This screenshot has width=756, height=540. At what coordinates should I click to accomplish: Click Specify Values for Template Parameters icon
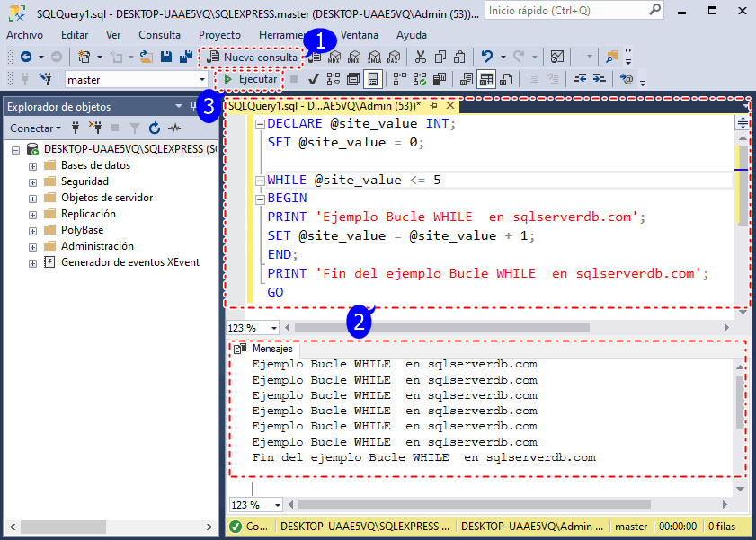[627, 79]
